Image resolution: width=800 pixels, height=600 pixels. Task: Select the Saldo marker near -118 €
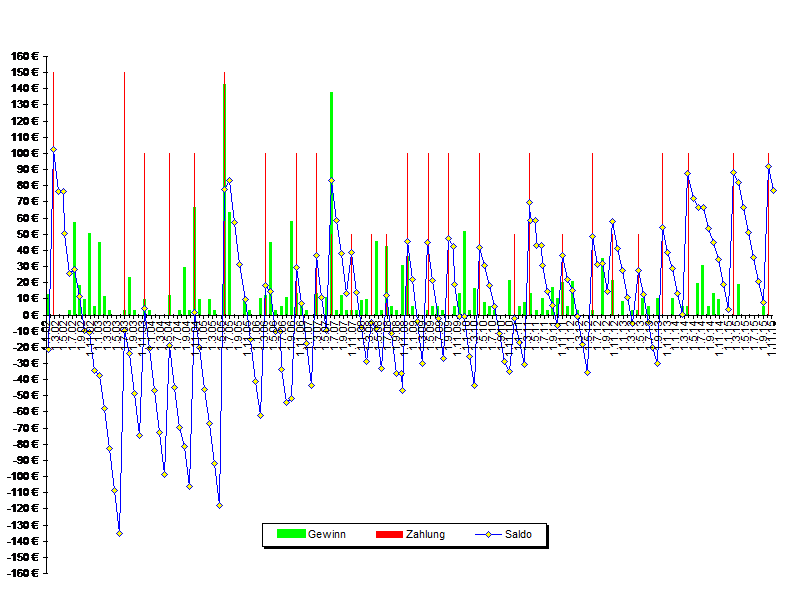pyautogui.click(x=219, y=506)
